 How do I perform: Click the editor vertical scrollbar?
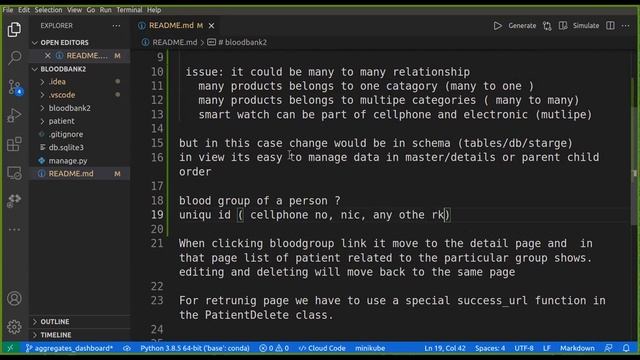click(x=634, y=151)
